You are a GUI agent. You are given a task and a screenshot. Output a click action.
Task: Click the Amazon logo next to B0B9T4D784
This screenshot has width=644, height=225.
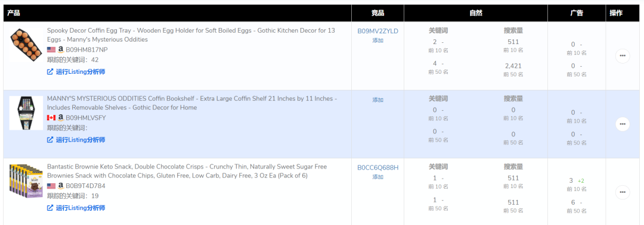[61, 186]
